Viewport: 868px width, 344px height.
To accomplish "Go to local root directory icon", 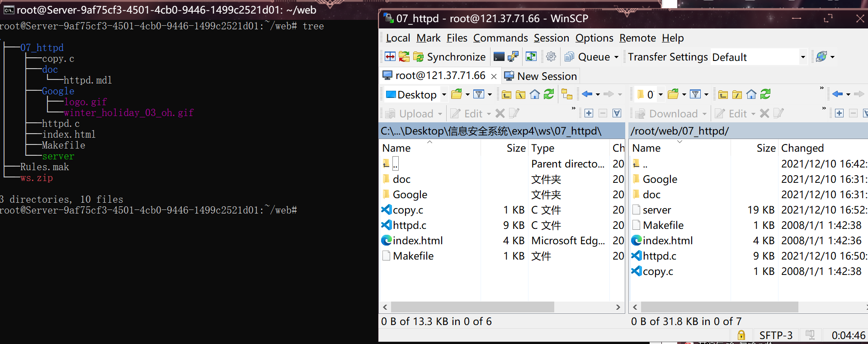I will [x=520, y=94].
